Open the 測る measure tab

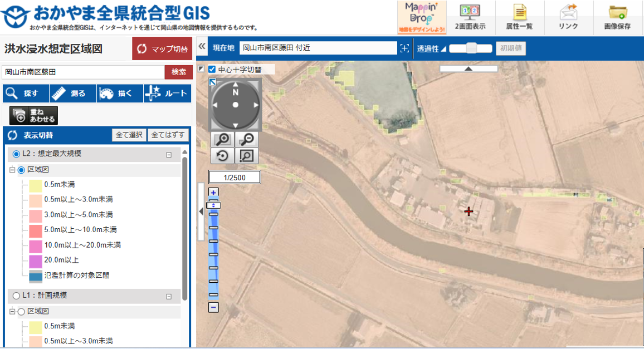click(x=72, y=94)
